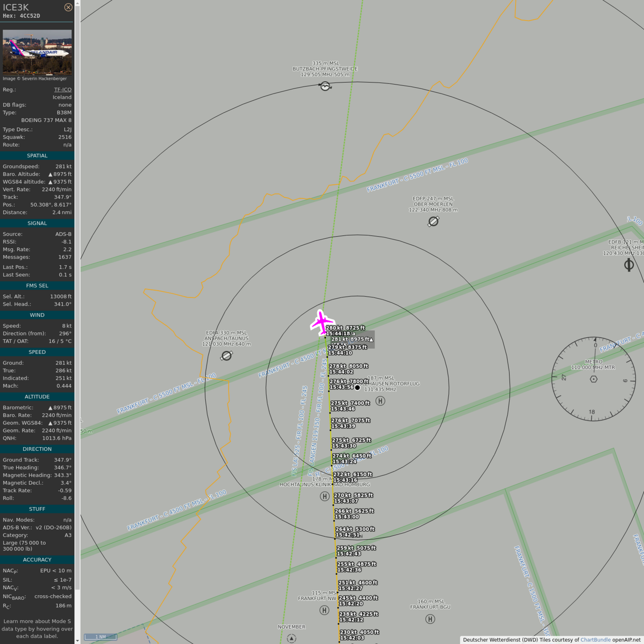This screenshot has height=644, width=644.
Task: Click the Frankfurt BGU heliport icon
Action: pos(430,619)
